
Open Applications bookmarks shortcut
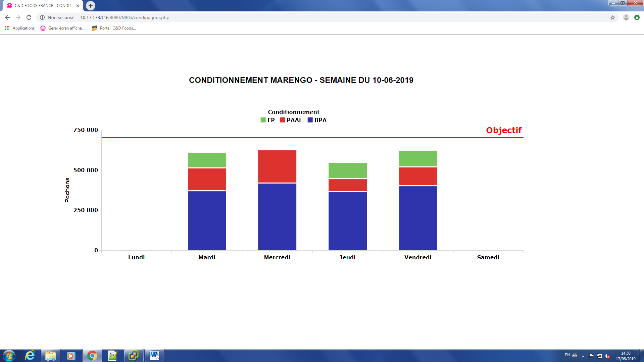[20, 28]
